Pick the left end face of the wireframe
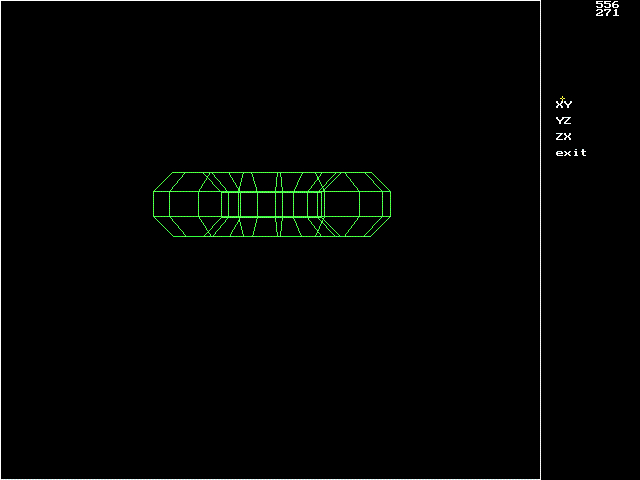The image size is (640, 480). coord(161,204)
